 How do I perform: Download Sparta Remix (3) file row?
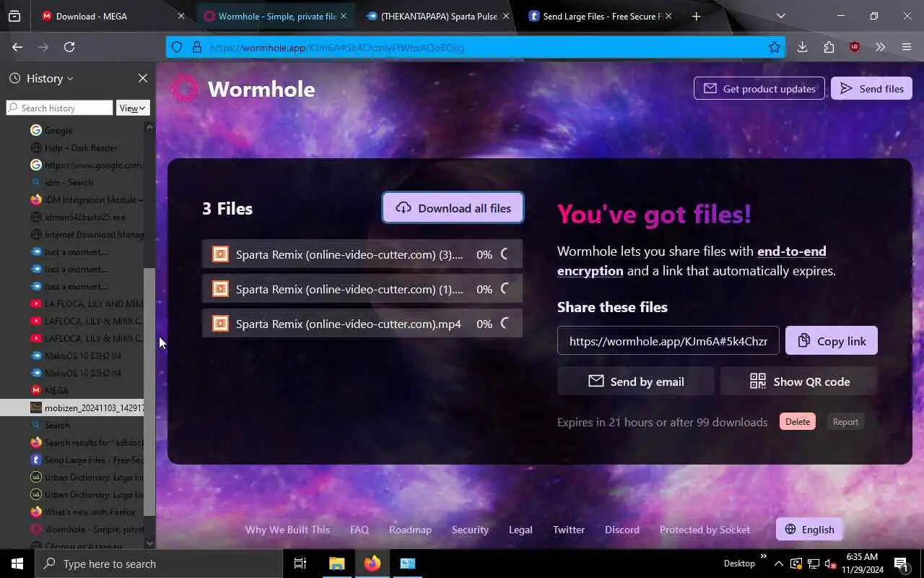[362, 254]
